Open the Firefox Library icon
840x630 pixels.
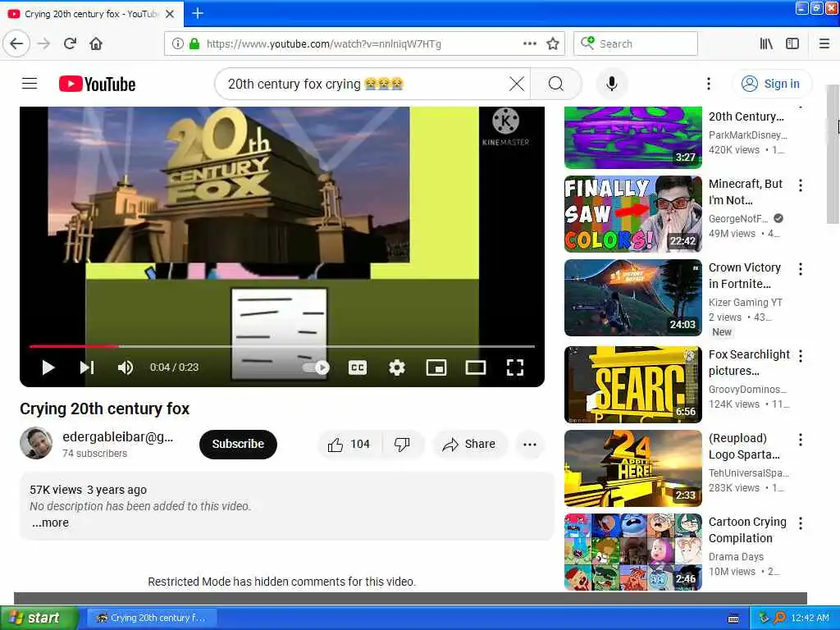click(x=767, y=43)
